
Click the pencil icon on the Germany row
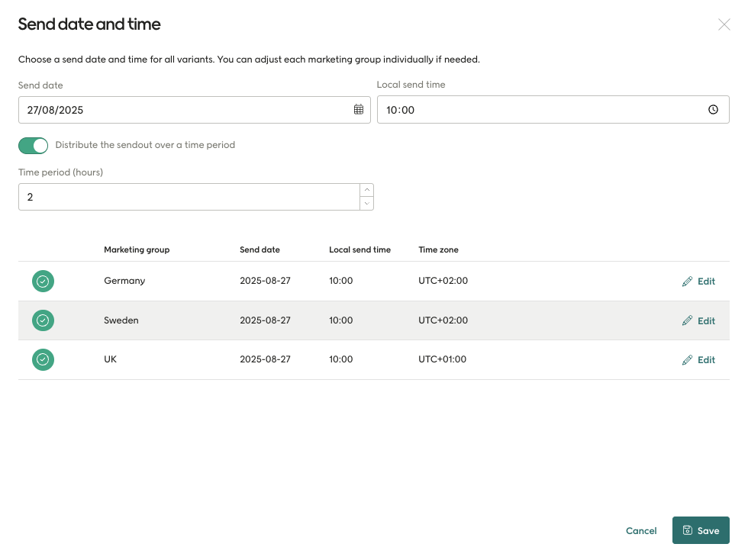tap(686, 281)
